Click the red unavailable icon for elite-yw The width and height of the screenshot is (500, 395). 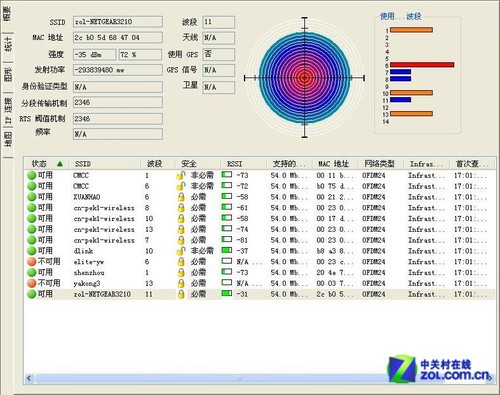tap(32, 262)
